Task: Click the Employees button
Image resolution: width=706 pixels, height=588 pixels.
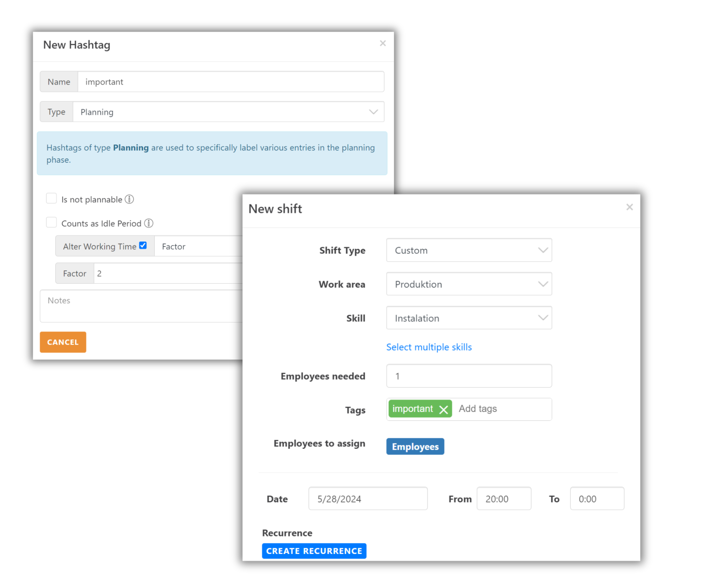Action: click(x=415, y=446)
